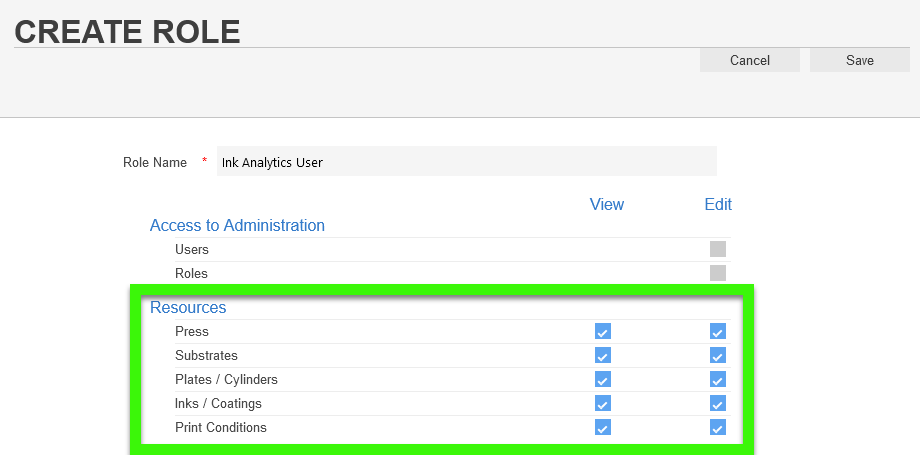Toggle Edit for Print Conditions
The height and width of the screenshot is (455, 920).
[717, 428]
